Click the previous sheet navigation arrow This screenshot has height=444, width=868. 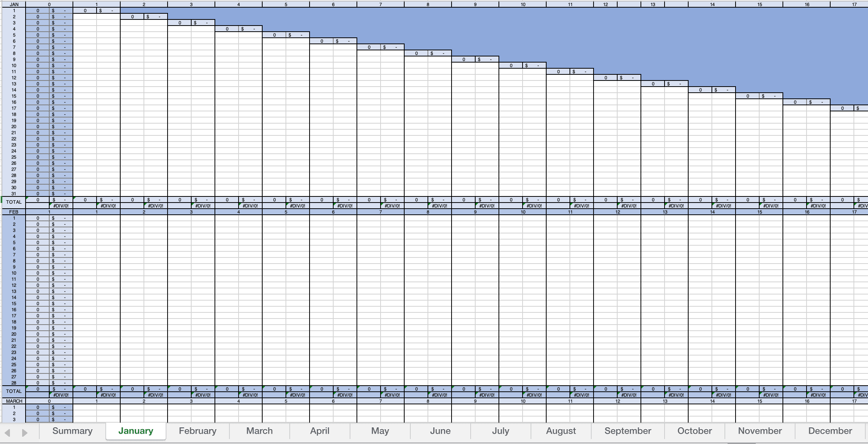tap(7, 433)
